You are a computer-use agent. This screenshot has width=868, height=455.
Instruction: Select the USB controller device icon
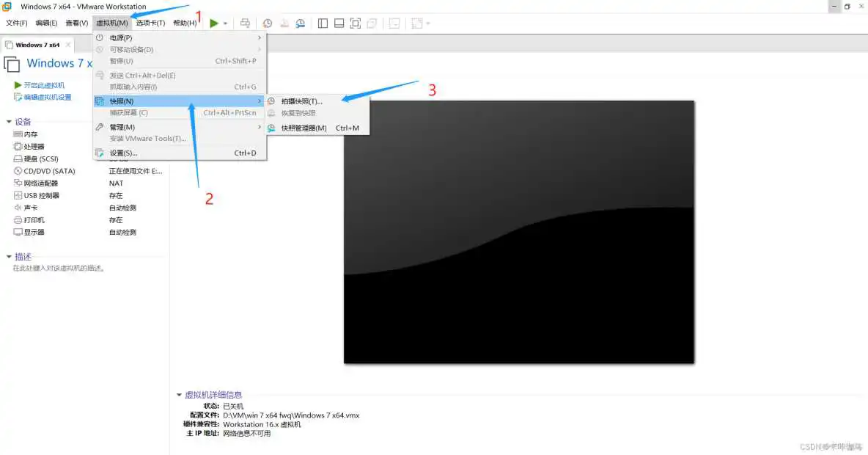pos(18,195)
